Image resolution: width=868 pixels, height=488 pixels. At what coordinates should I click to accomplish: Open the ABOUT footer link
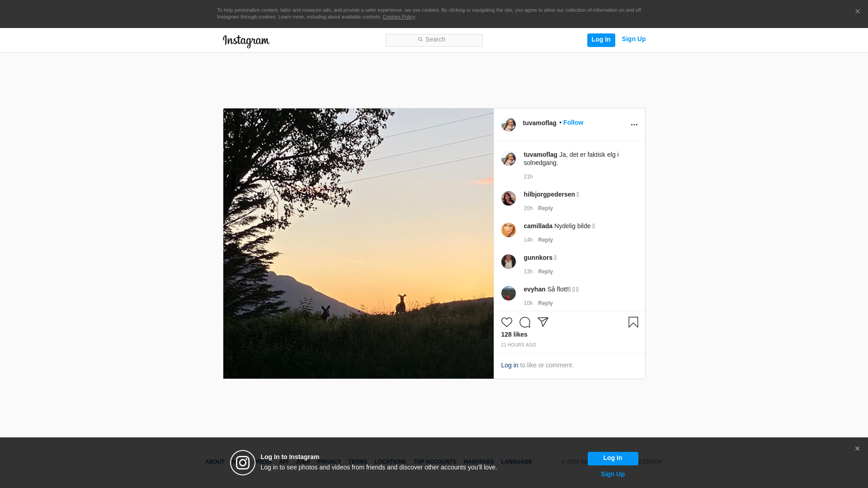click(x=215, y=462)
